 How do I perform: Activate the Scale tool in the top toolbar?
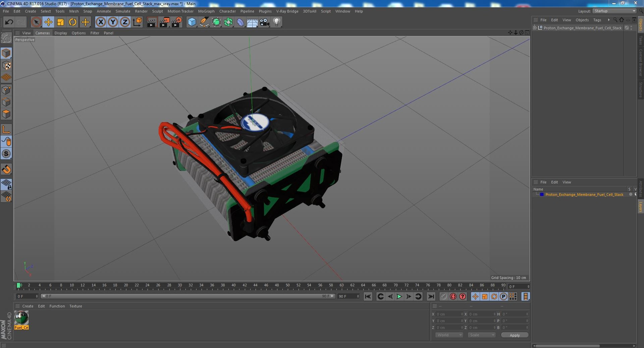[60, 22]
